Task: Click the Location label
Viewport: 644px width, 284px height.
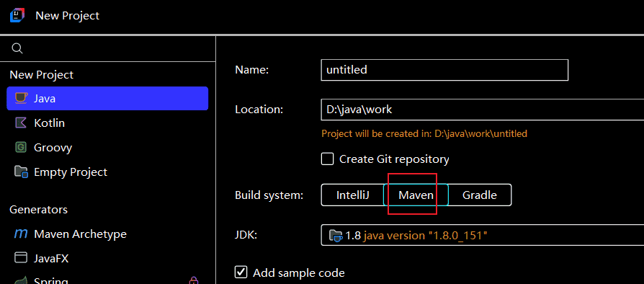Action: (x=259, y=110)
